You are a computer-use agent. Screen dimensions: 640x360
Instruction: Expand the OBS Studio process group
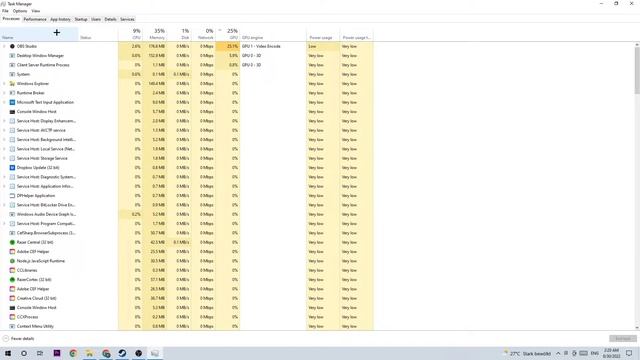(4, 46)
